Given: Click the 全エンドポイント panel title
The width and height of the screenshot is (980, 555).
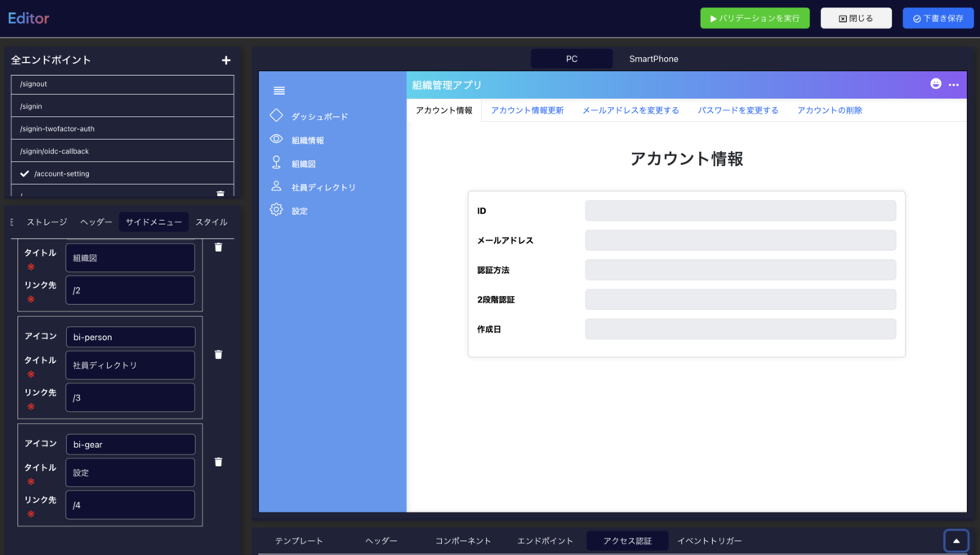Looking at the screenshot, I should [51, 60].
